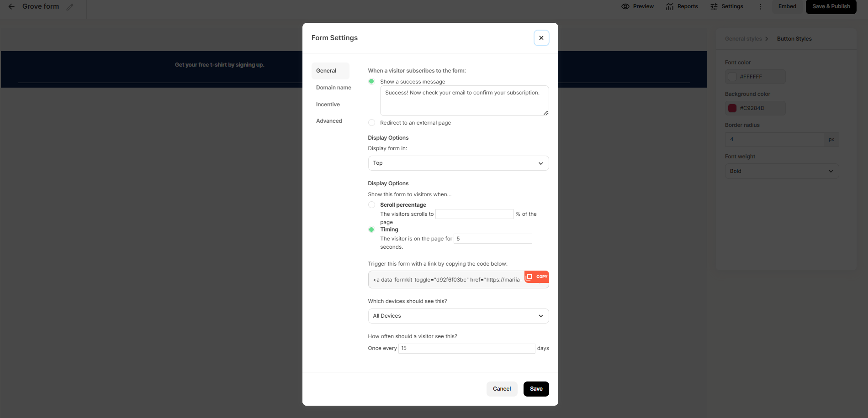
Task: Open Reports via the chart icon
Action: click(670, 6)
